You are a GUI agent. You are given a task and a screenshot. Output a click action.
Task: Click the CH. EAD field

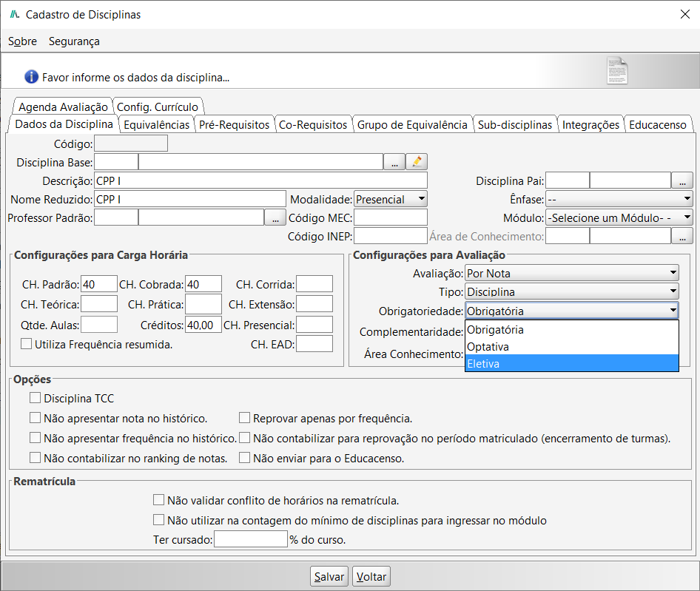(314, 344)
